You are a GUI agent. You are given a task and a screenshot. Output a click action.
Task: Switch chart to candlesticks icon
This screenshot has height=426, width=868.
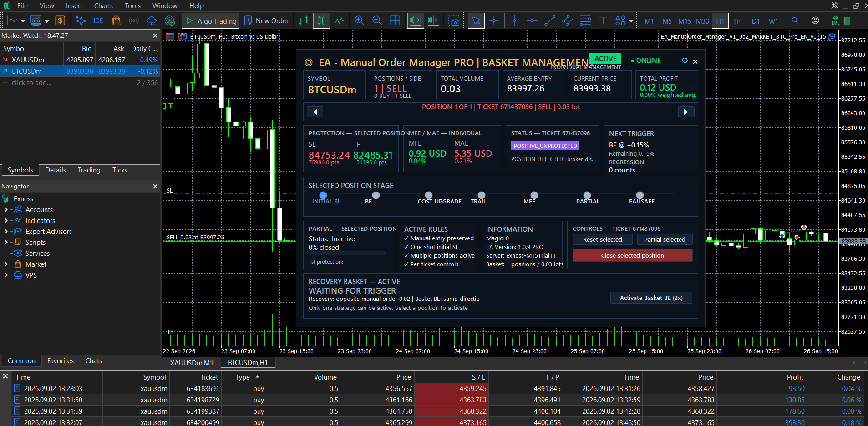click(321, 21)
